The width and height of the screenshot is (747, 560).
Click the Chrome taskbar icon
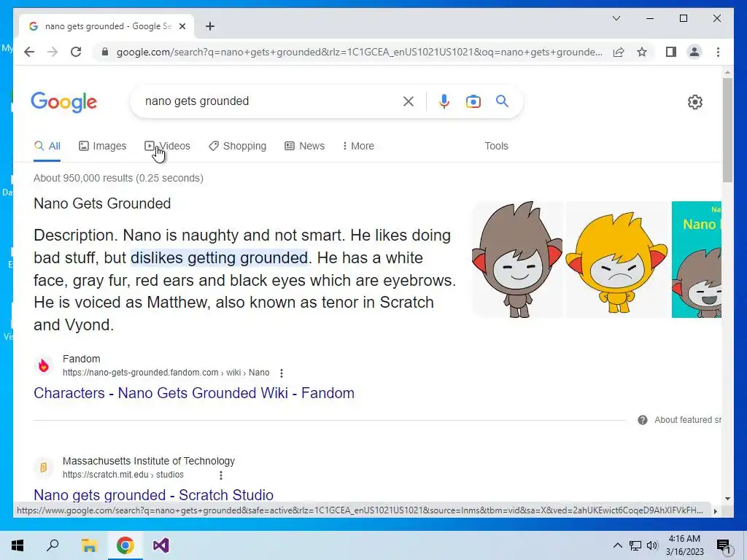(125, 545)
